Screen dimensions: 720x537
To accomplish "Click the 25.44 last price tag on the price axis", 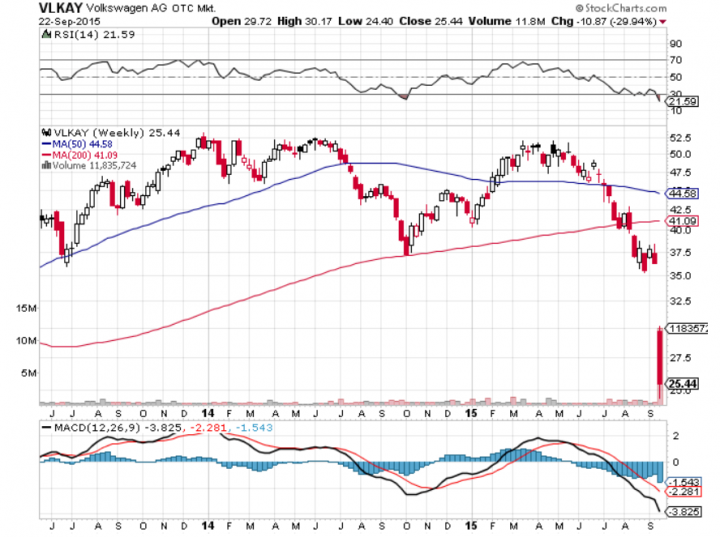I will [683, 384].
